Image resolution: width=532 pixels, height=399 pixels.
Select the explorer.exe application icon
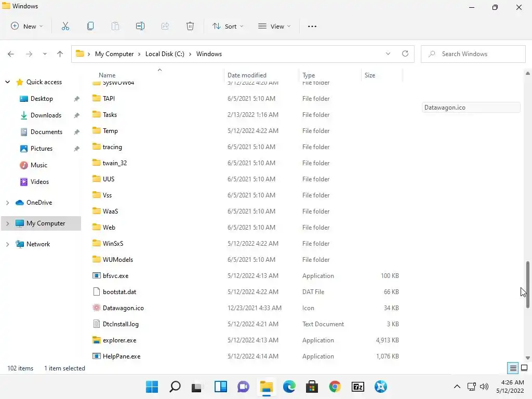96,340
